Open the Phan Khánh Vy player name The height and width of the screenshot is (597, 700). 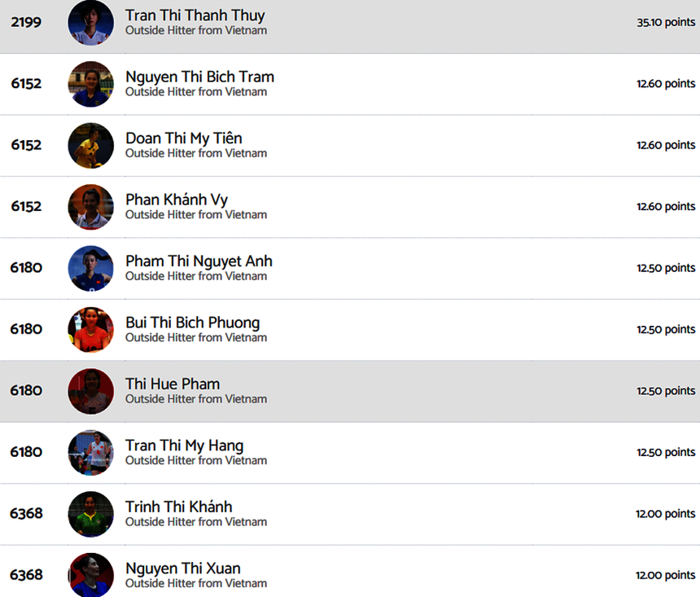point(177,200)
